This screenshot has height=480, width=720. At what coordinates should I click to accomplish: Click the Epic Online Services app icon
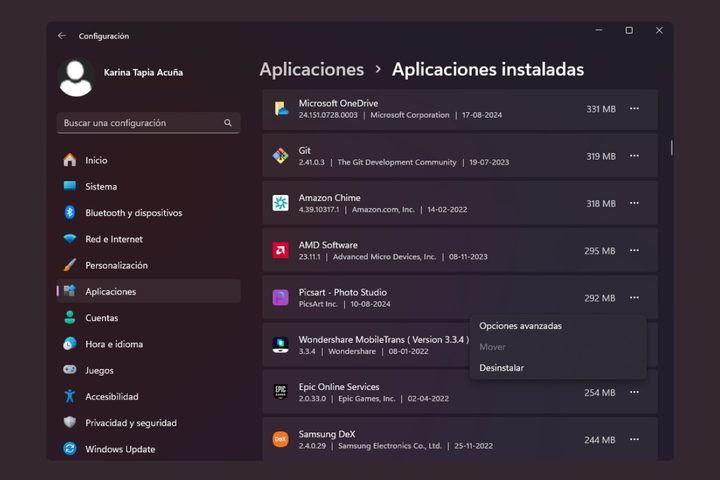click(281, 392)
